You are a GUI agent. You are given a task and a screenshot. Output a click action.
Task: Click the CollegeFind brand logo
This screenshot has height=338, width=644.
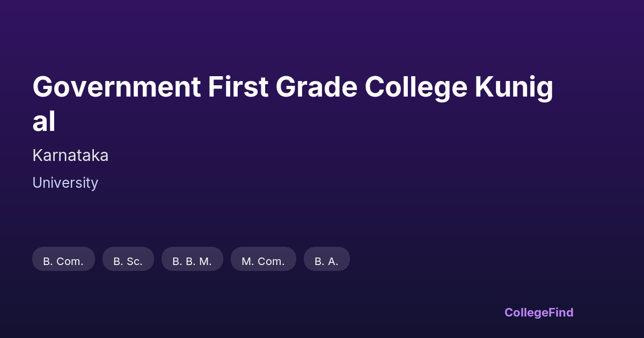538,312
